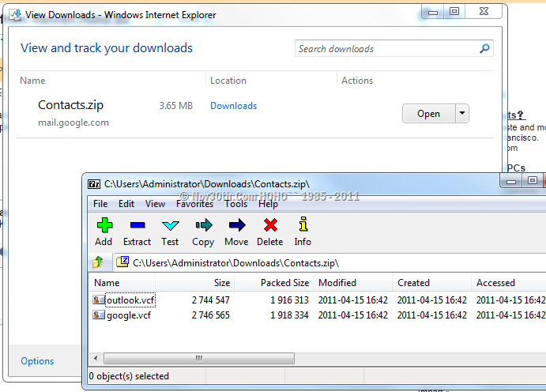Open the Contacts.zip download
This screenshot has height=392, width=546.
tap(428, 114)
